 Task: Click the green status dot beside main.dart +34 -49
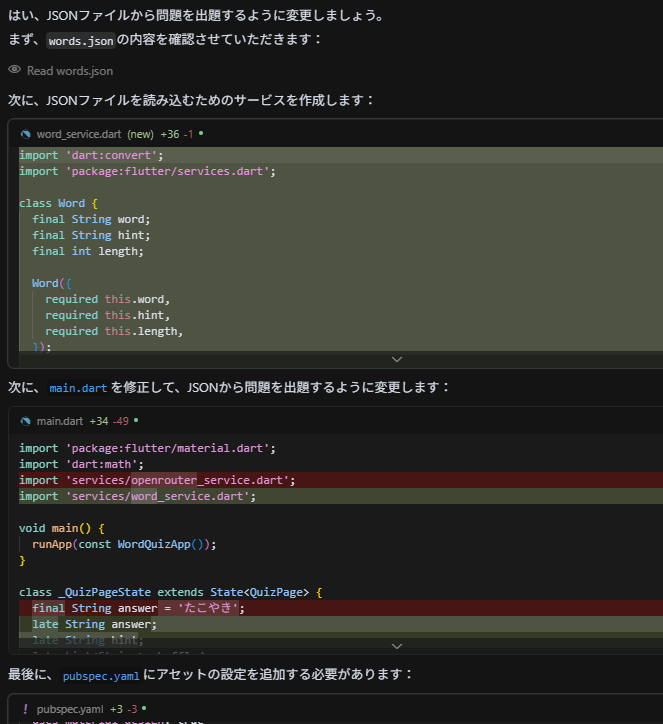point(136,420)
